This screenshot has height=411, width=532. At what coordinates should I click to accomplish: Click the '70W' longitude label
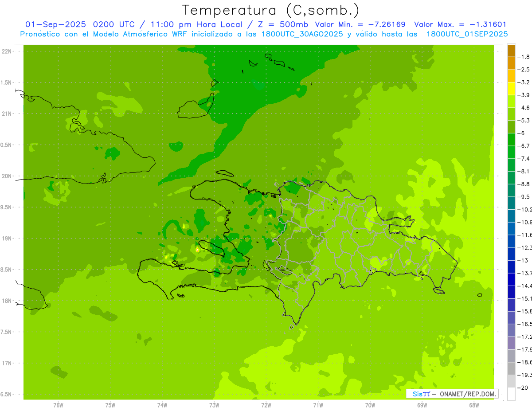(x=370, y=405)
